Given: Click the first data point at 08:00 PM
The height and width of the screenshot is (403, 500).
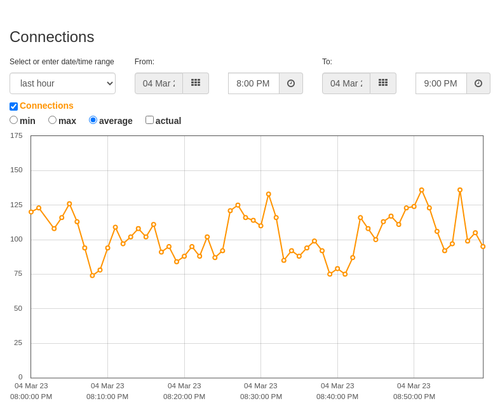Looking at the screenshot, I should pyautogui.click(x=31, y=212).
